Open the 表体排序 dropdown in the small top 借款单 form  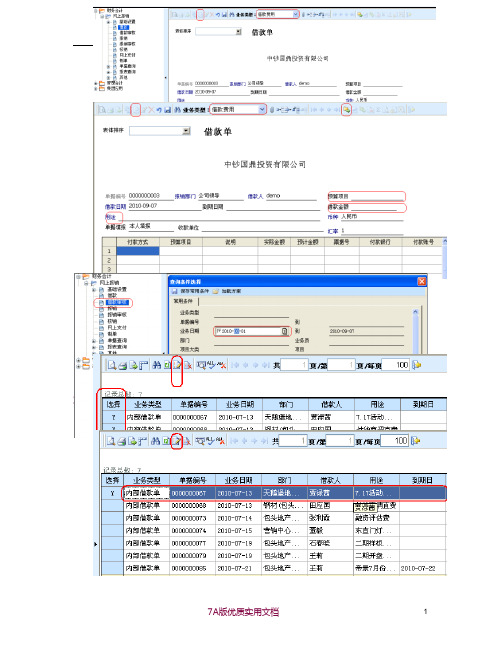238,31
